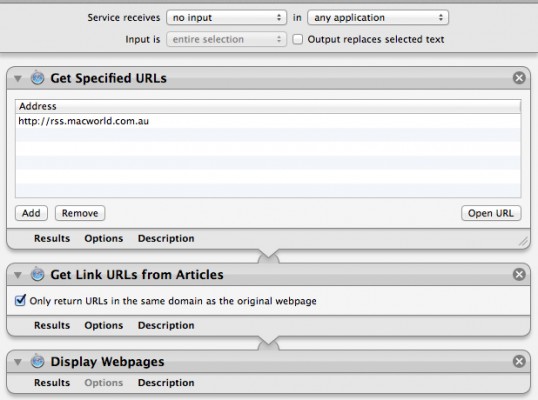Open the Input is 'entire selection' dropdown
Viewport: 538px width, 400px height.
pos(226,39)
